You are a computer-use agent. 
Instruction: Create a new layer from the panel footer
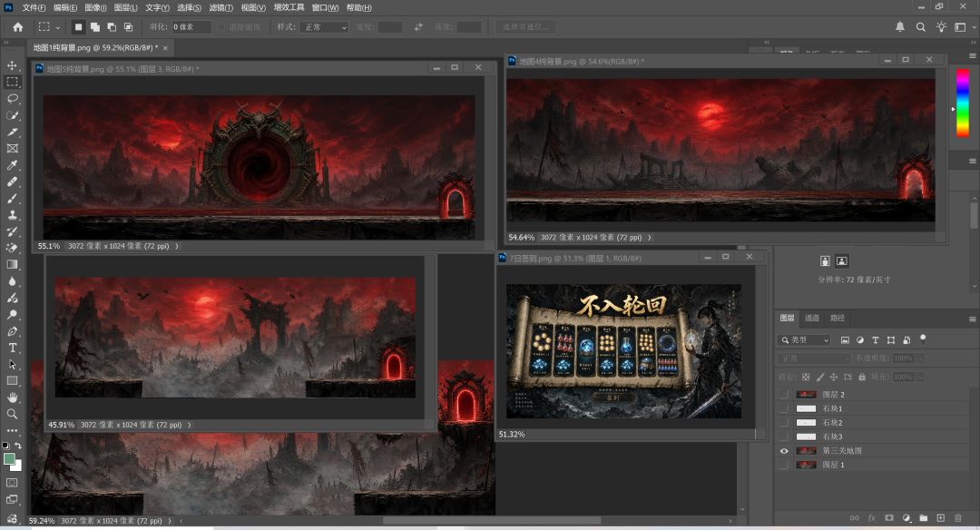tap(941, 517)
